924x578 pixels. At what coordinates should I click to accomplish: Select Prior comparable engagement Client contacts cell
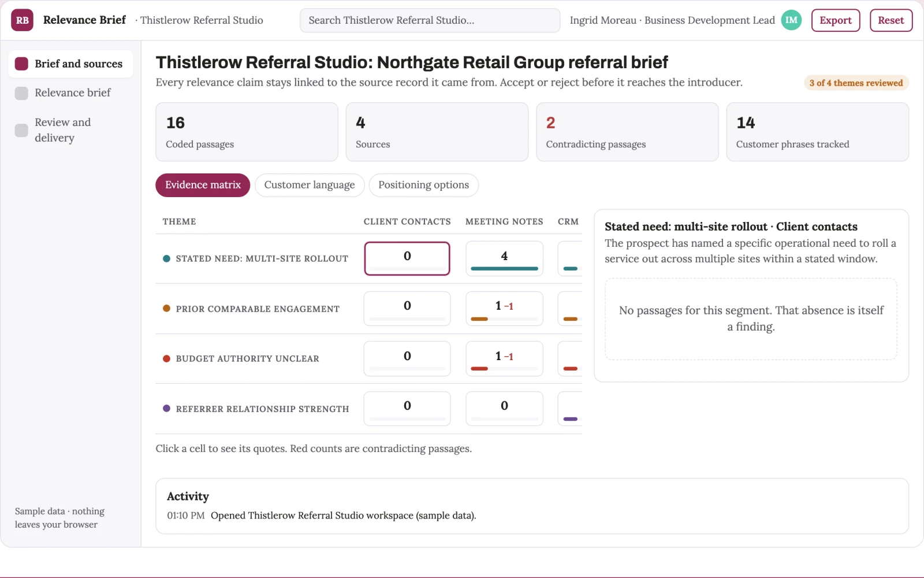pyautogui.click(x=407, y=309)
